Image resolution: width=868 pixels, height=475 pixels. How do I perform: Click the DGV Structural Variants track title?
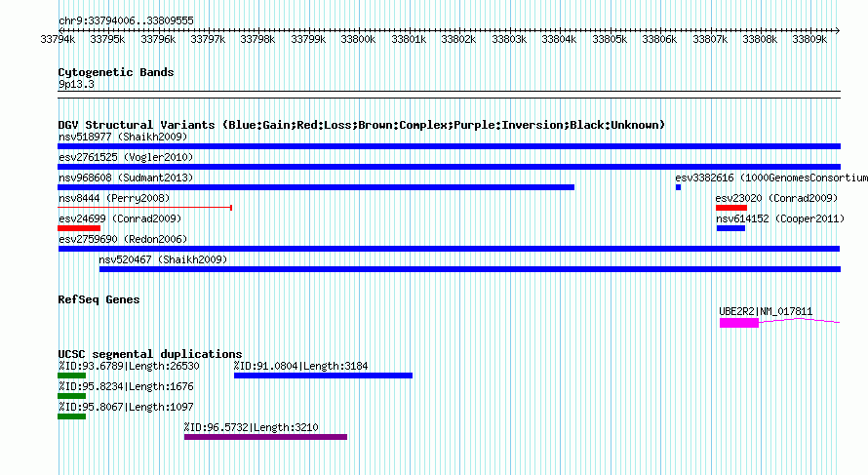coord(362,125)
